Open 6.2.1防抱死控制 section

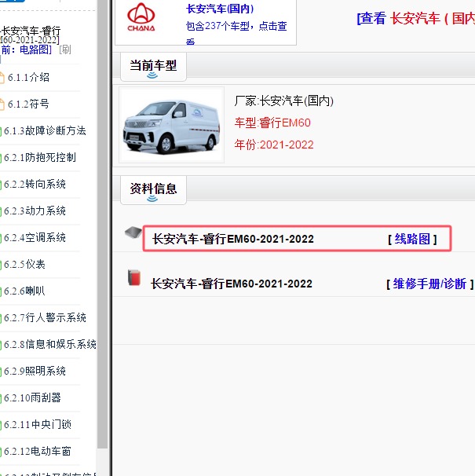point(40,158)
